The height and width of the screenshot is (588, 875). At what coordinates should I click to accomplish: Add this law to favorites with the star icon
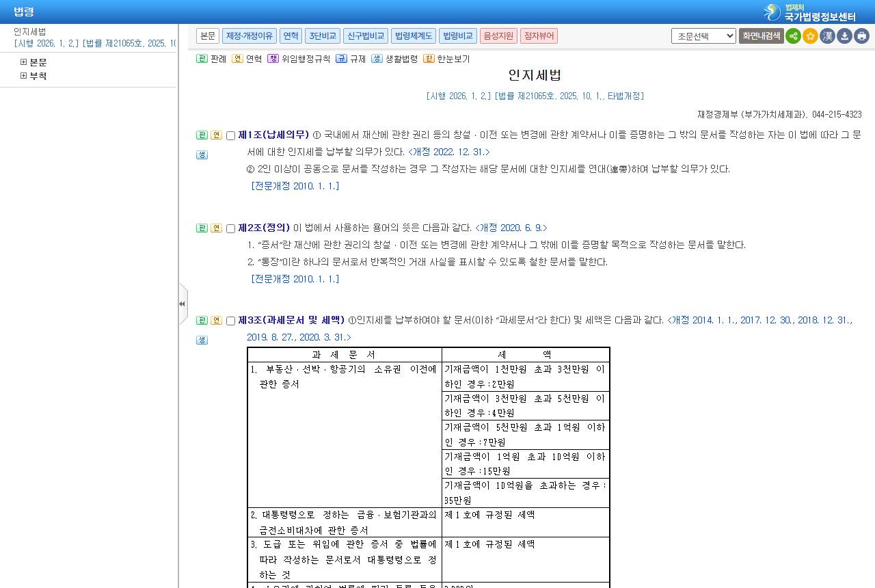pos(810,36)
